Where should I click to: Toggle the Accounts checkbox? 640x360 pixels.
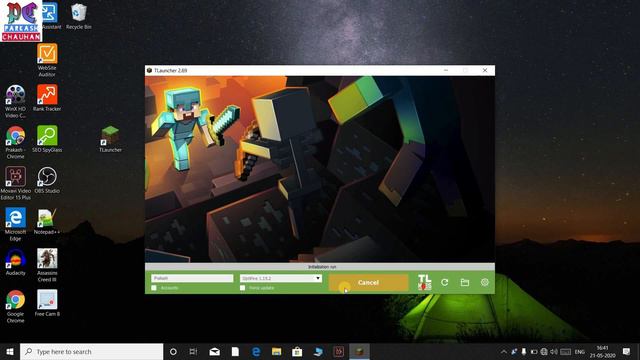154,288
